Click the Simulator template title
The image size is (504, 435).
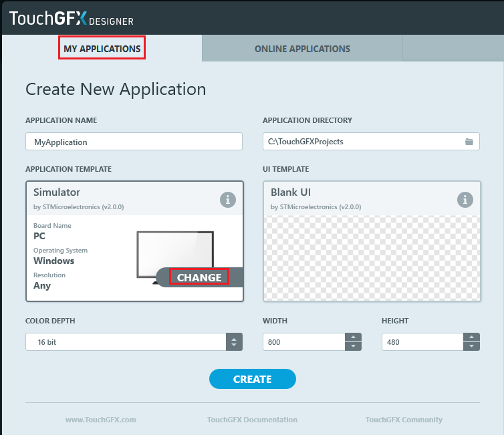[57, 192]
